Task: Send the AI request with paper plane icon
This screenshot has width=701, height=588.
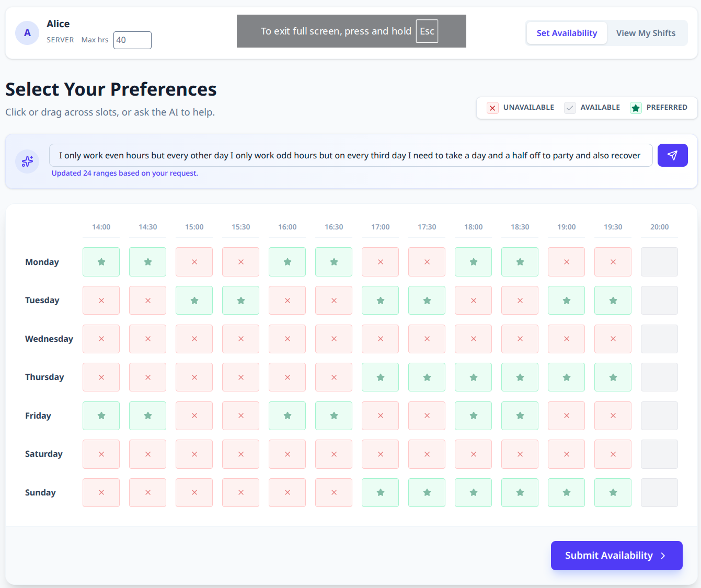Action: coord(672,155)
